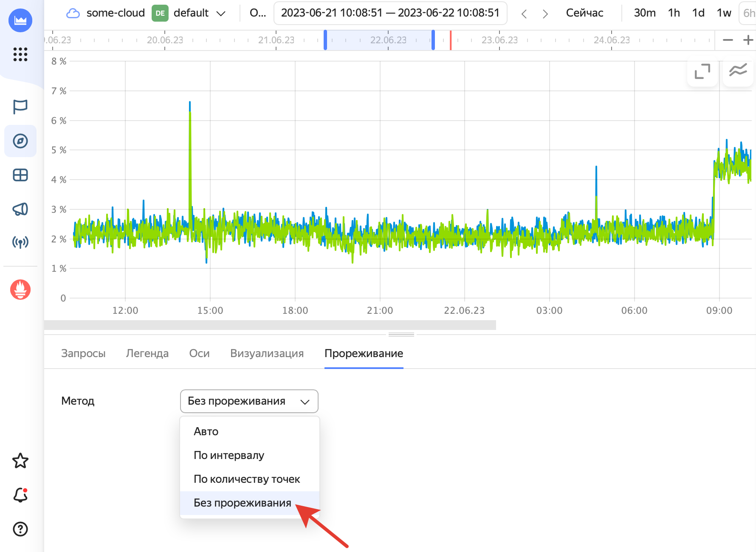
Task: Click the chart lines comparison icon
Action: (738, 70)
